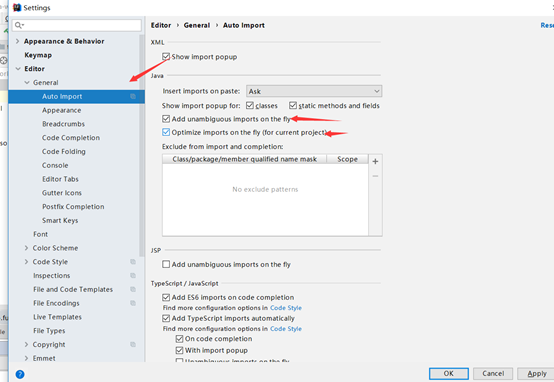Image resolution: width=554 pixels, height=382 pixels.
Task: Click the Cancel button
Action: click(493, 374)
